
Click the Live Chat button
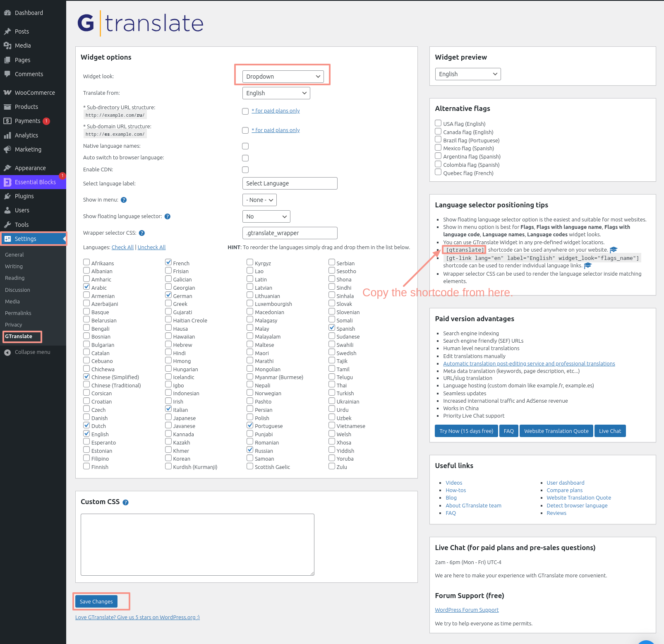click(x=610, y=431)
